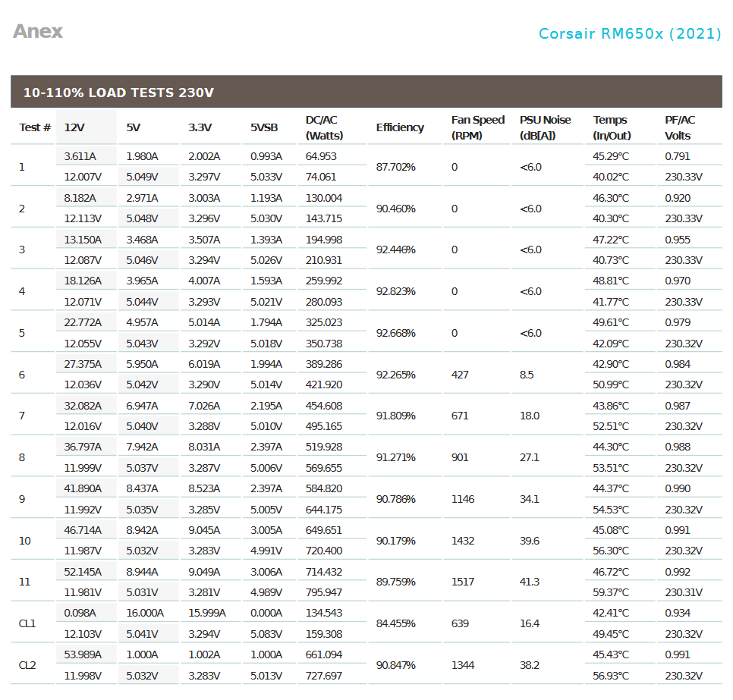Select the 87.702% efficiency value
The width and height of the screenshot is (733, 700).
(x=395, y=167)
